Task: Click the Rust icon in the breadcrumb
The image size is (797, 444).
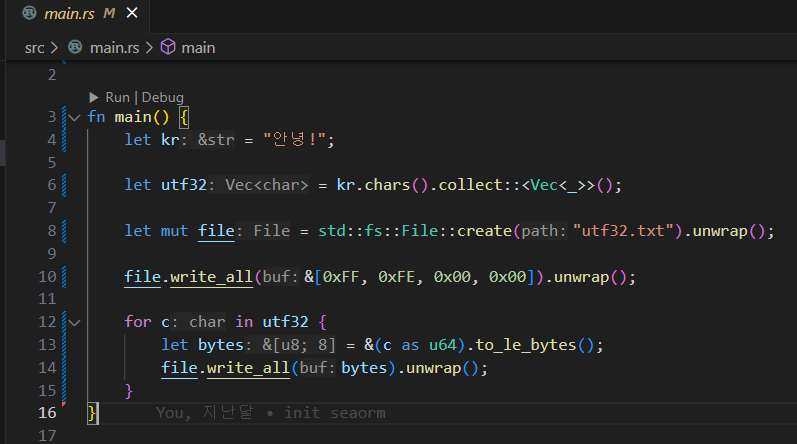Action: (x=77, y=47)
